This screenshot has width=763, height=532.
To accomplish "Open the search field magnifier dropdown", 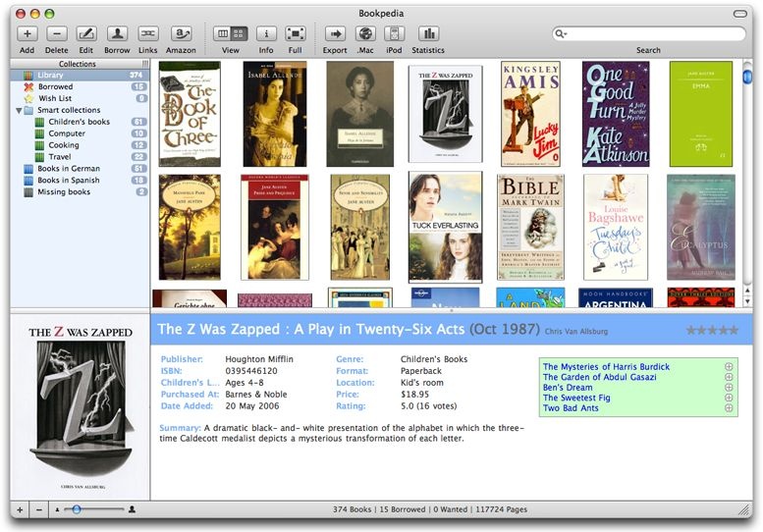I will coord(562,34).
